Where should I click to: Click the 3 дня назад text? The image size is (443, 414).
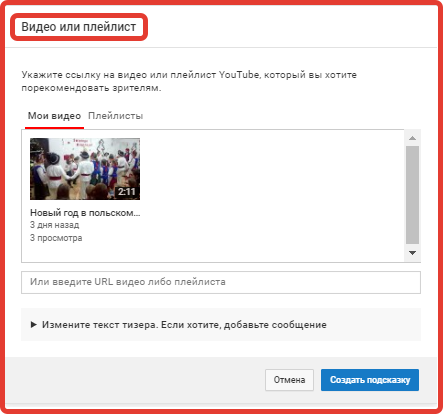55,225
